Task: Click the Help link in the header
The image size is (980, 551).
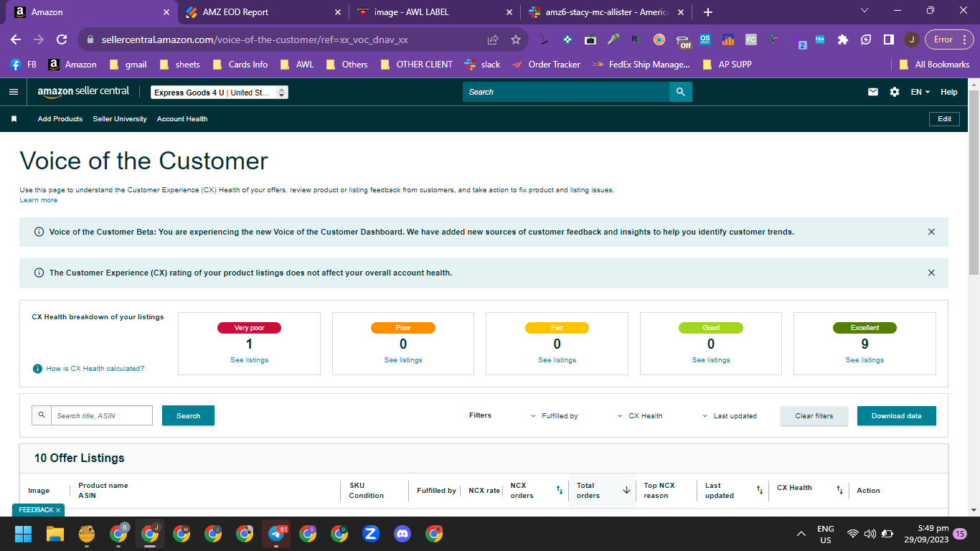Action: (x=949, y=92)
